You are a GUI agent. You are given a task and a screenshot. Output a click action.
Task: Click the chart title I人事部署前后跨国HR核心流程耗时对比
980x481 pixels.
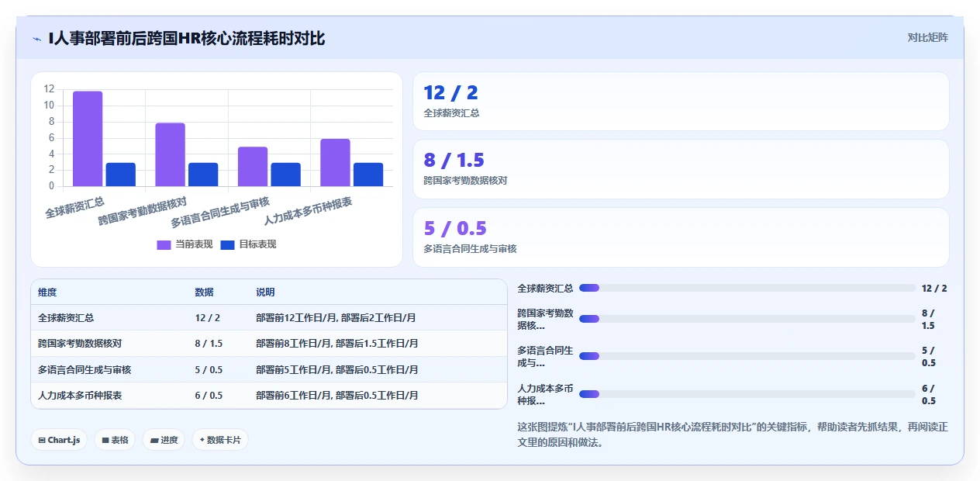(186, 38)
